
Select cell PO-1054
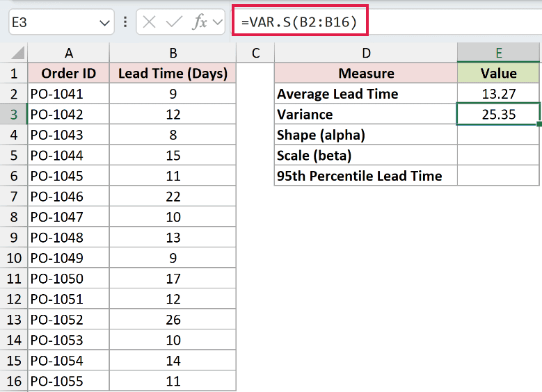pyautogui.click(x=68, y=361)
